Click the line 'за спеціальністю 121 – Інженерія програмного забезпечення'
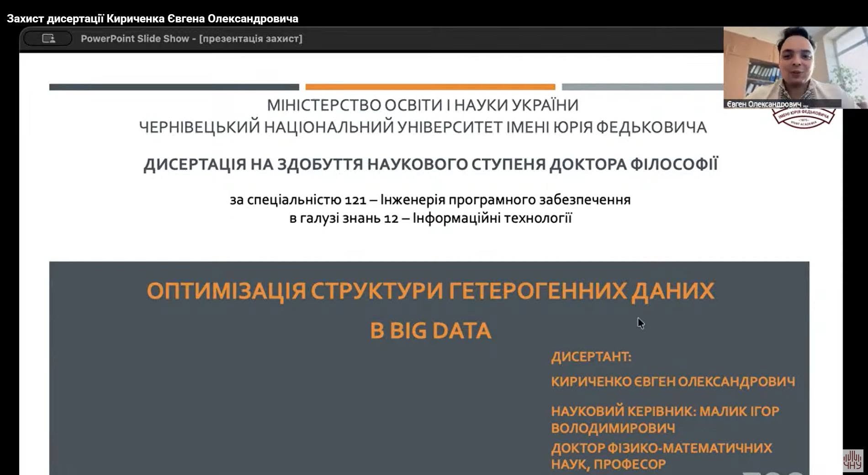Image resolution: width=868 pixels, height=475 pixels. (x=430, y=200)
